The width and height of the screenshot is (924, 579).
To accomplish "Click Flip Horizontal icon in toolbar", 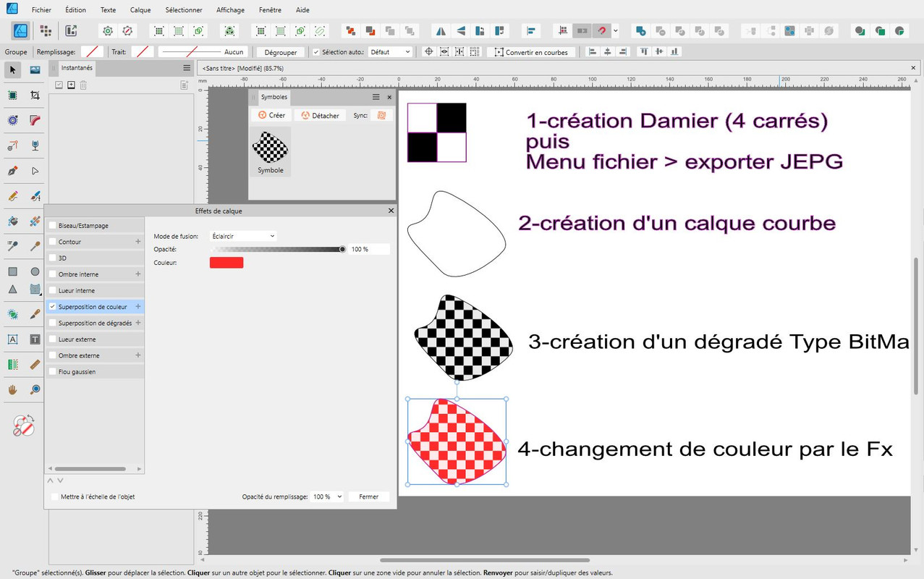I will (440, 30).
